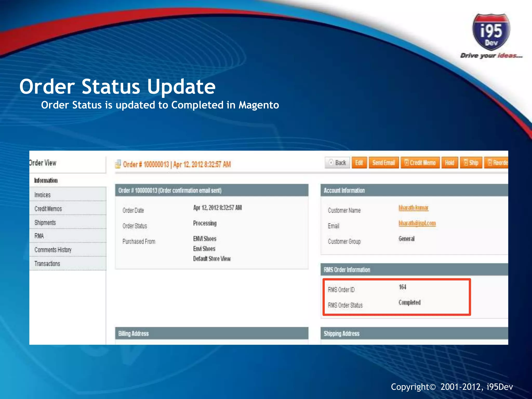The height and width of the screenshot is (399, 532).
Task: Click the Billing Address section header
Action: (212, 333)
